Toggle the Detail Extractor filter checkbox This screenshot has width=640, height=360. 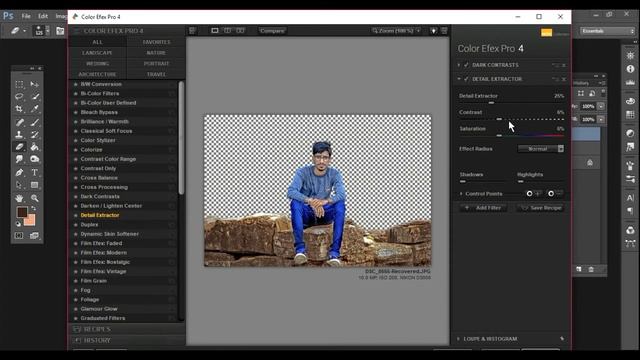[467, 79]
